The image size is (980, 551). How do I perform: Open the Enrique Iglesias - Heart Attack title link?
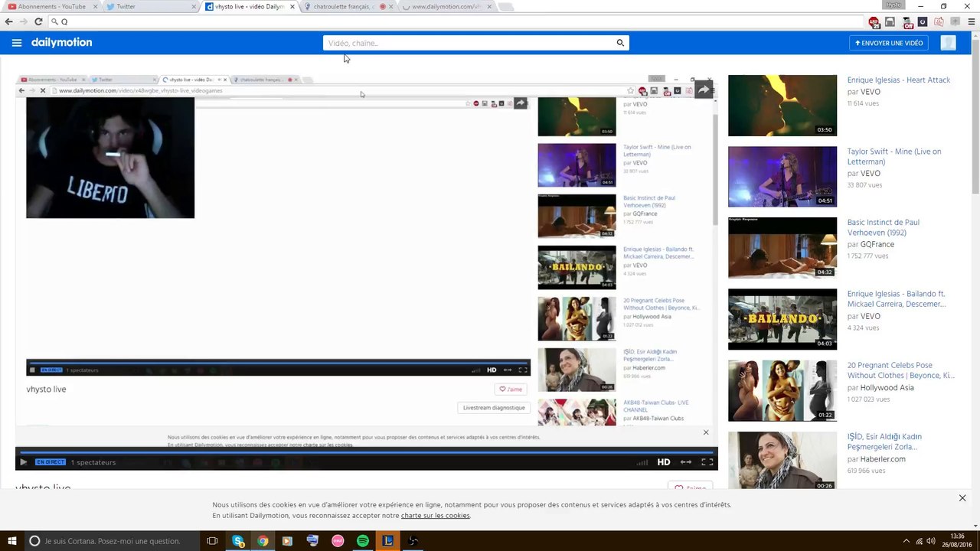pyautogui.click(x=899, y=80)
